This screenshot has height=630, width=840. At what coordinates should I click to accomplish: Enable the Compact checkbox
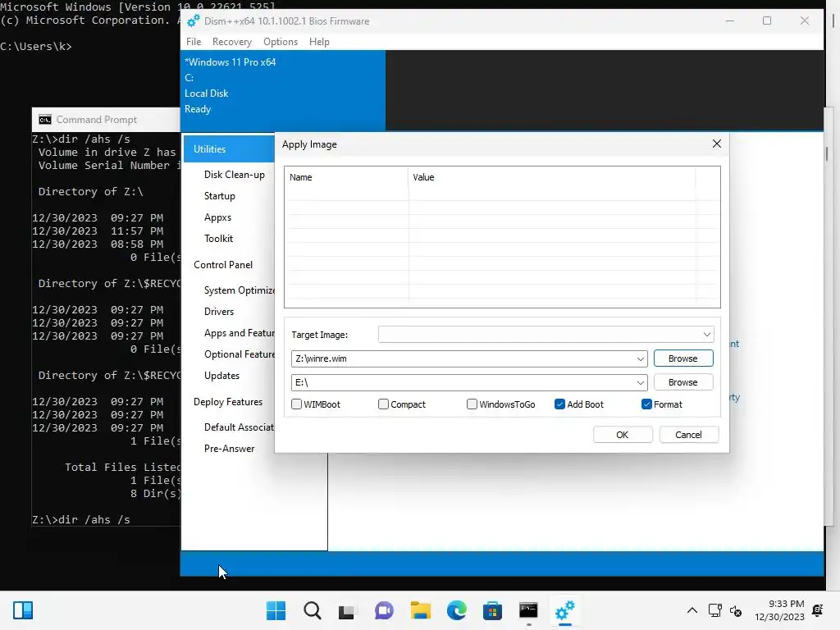[383, 404]
